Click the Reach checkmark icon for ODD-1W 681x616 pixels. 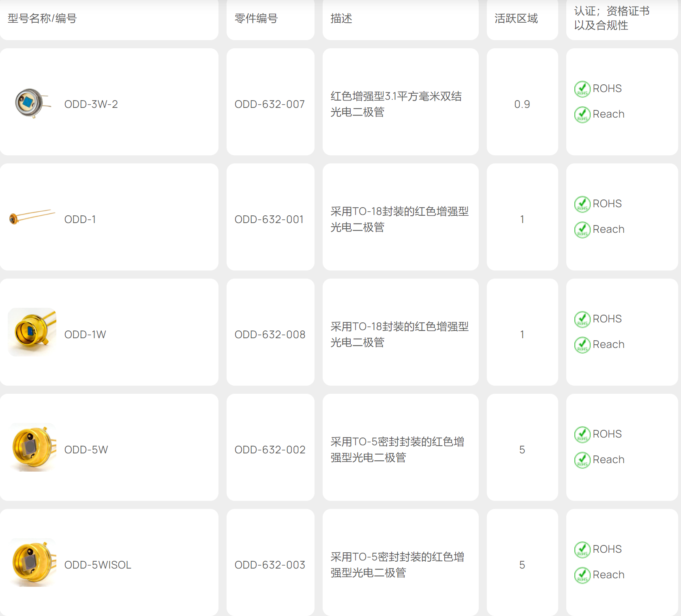[582, 345]
